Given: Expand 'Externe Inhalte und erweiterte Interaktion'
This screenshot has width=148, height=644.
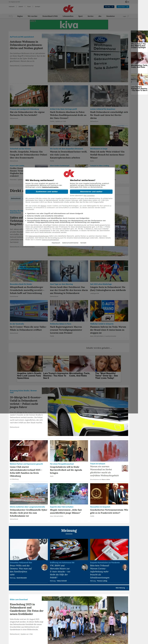Looking at the screenshot, I should [x=45, y=216].
